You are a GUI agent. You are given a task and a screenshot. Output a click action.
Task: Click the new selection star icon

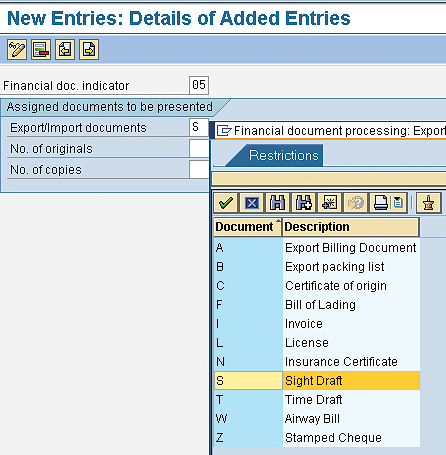point(329,203)
